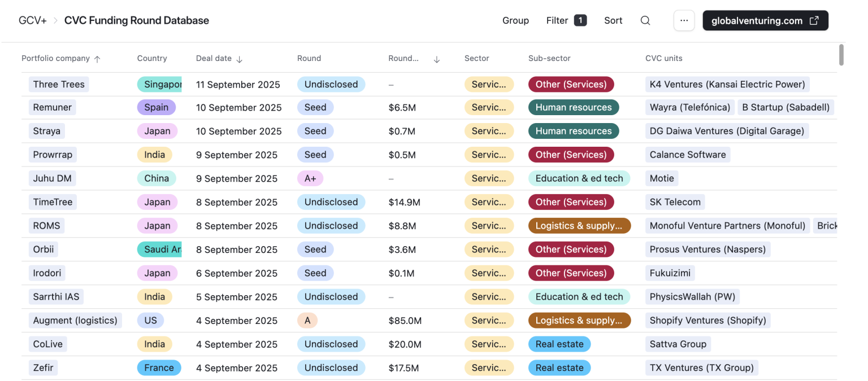Click the Sub-sector column header
The image size is (868, 381).
click(x=549, y=59)
